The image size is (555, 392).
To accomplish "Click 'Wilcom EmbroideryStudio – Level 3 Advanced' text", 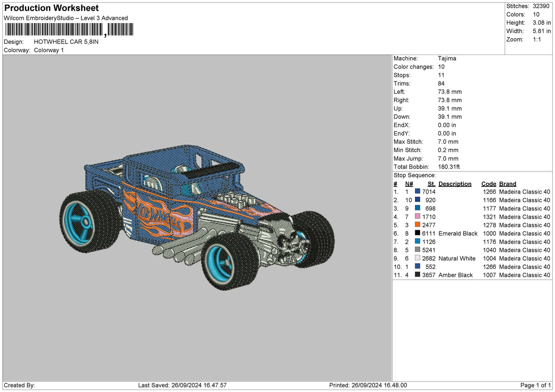I will point(66,18).
